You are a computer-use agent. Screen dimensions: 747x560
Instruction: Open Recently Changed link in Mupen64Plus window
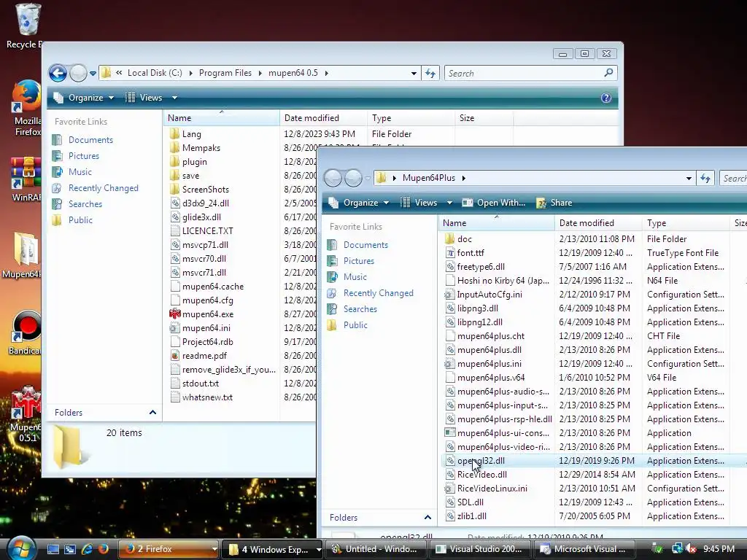click(x=379, y=293)
